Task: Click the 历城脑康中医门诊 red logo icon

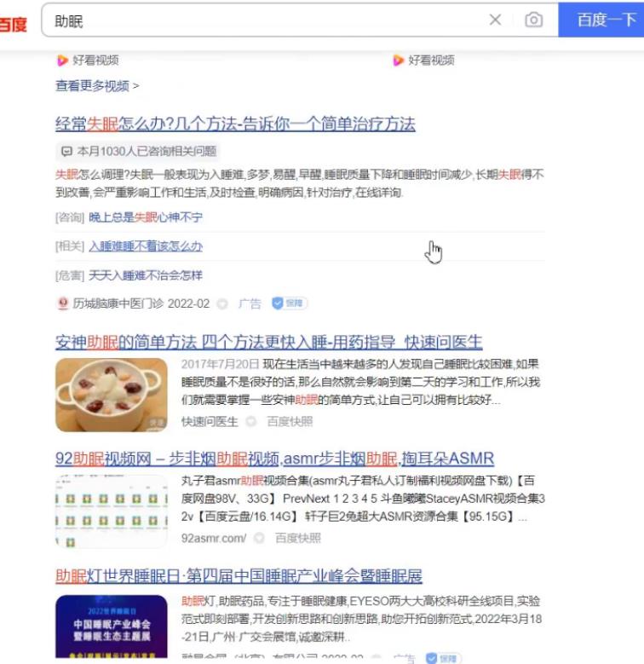Action: pos(63,303)
